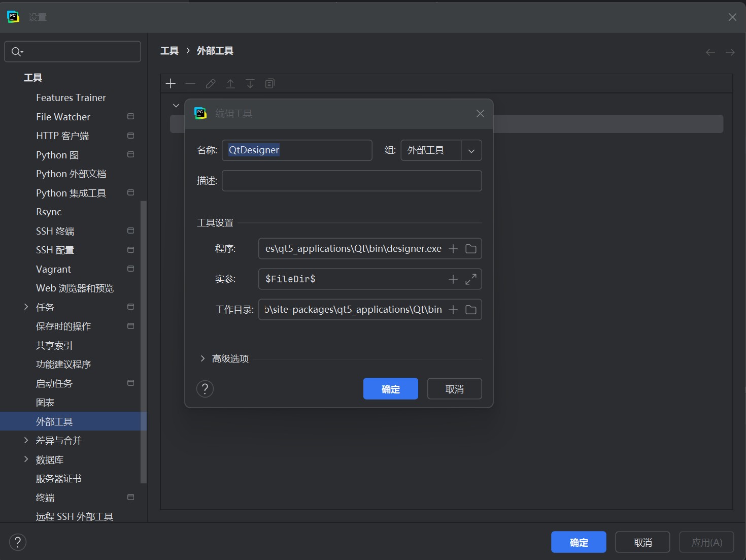Click the 应用(A) button

706,542
